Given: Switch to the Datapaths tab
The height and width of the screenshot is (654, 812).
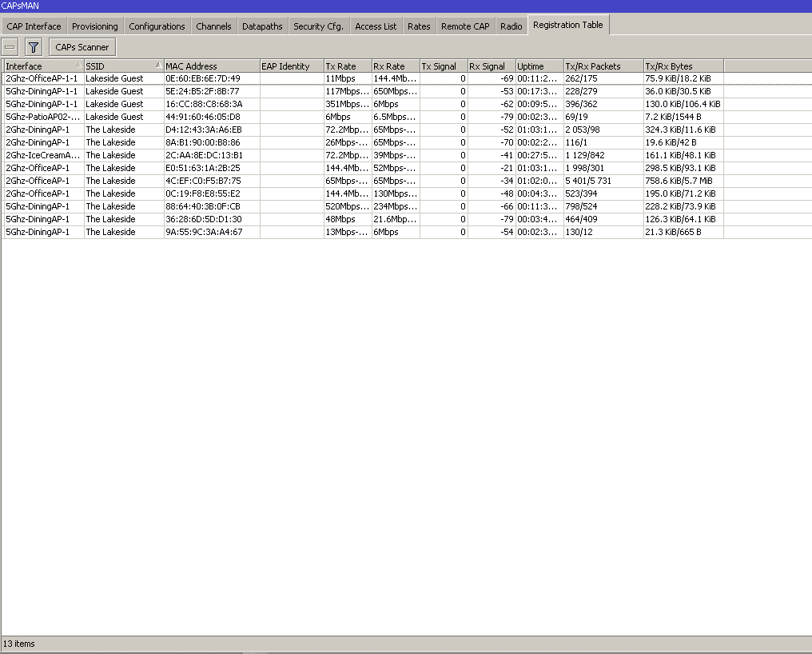Looking at the screenshot, I should (262, 25).
